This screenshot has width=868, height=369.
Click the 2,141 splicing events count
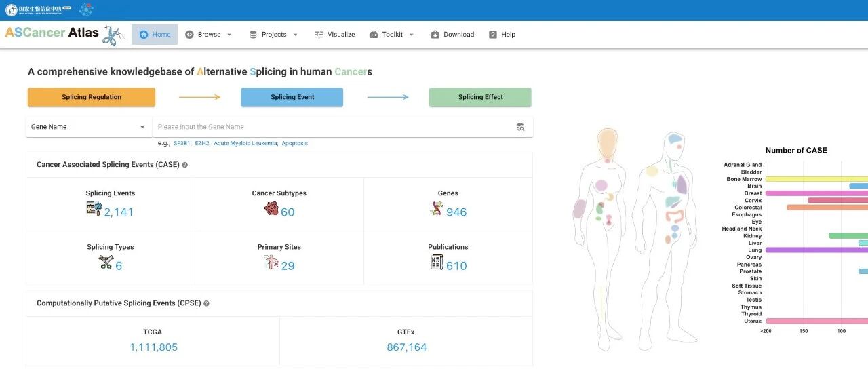[x=119, y=212]
